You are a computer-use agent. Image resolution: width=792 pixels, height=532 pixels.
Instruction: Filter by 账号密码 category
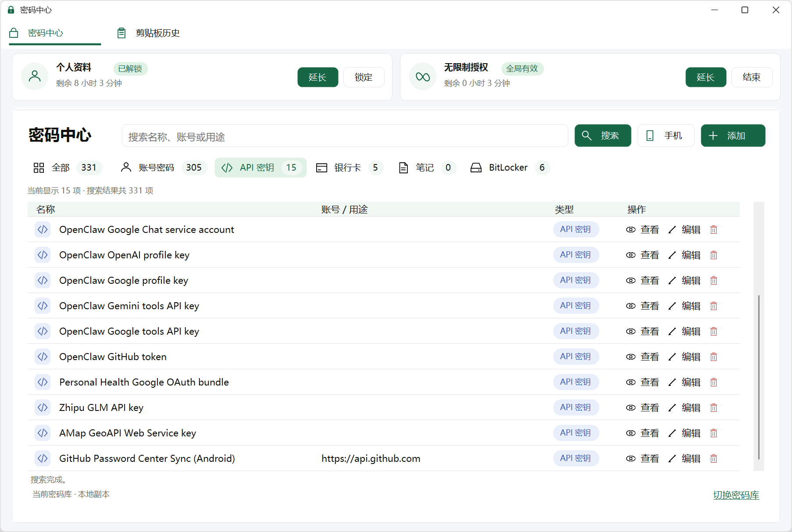(163, 168)
